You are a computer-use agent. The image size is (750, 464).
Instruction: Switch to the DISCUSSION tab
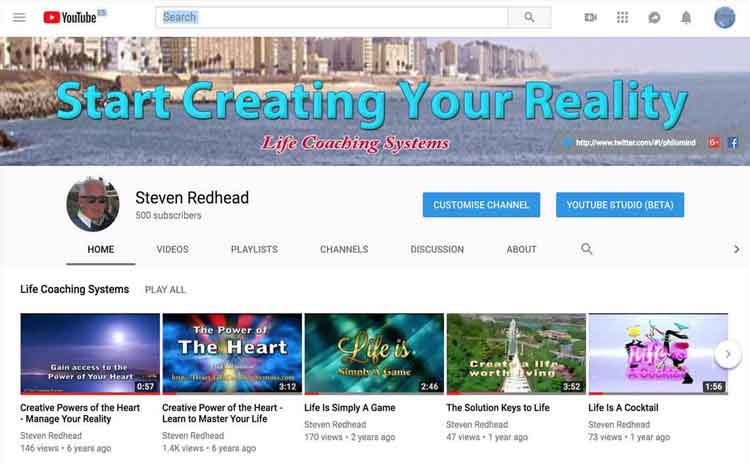(x=437, y=249)
